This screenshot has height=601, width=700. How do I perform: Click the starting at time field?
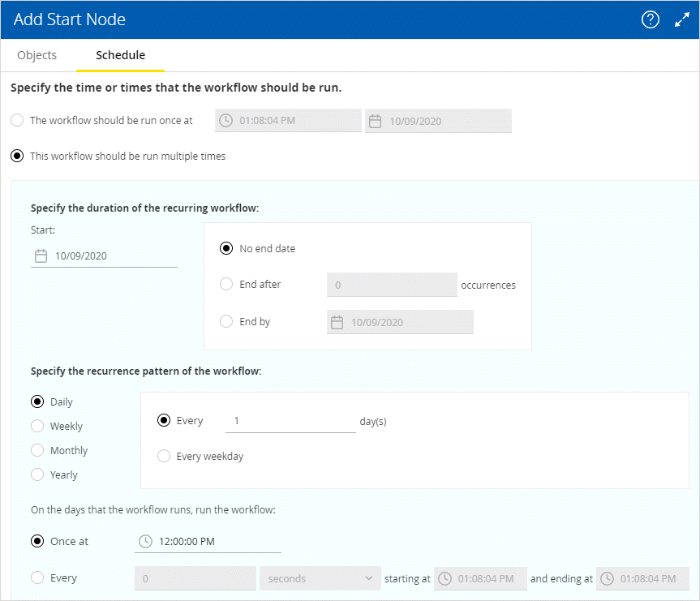coord(480,578)
